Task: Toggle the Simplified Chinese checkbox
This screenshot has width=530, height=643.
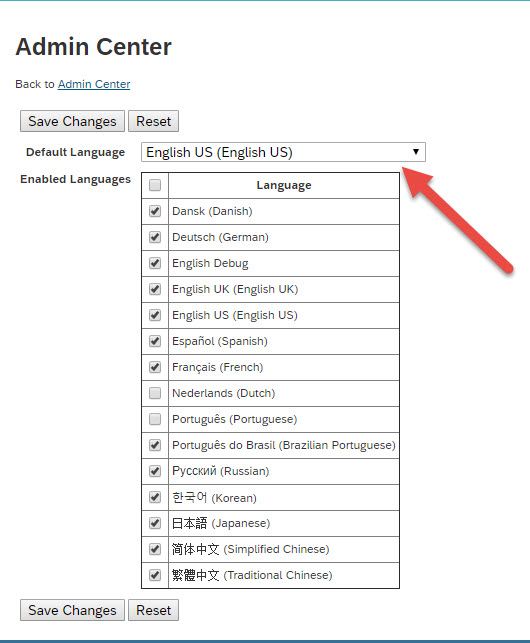Action: [155, 549]
